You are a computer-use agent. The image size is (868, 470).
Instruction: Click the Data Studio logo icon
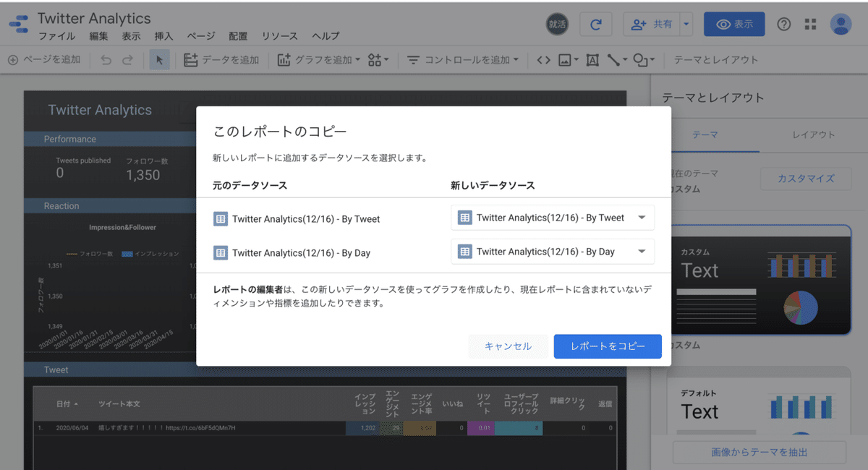[20, 24]
